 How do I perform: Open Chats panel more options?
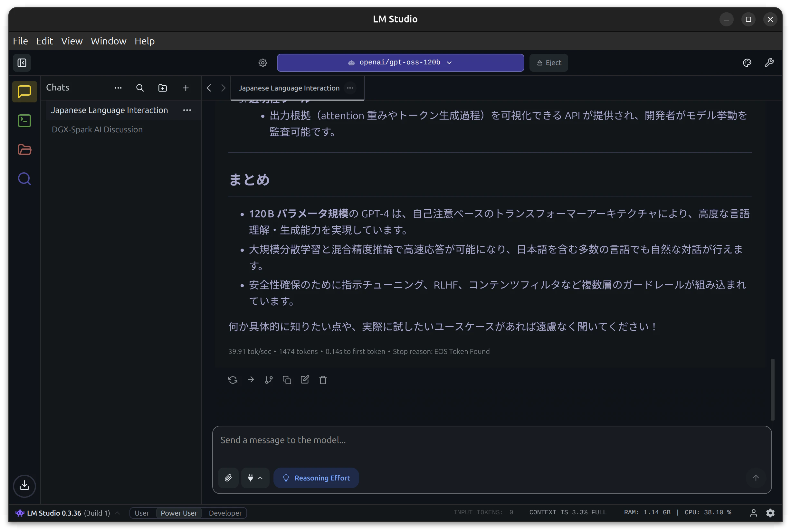pos(118,88)
